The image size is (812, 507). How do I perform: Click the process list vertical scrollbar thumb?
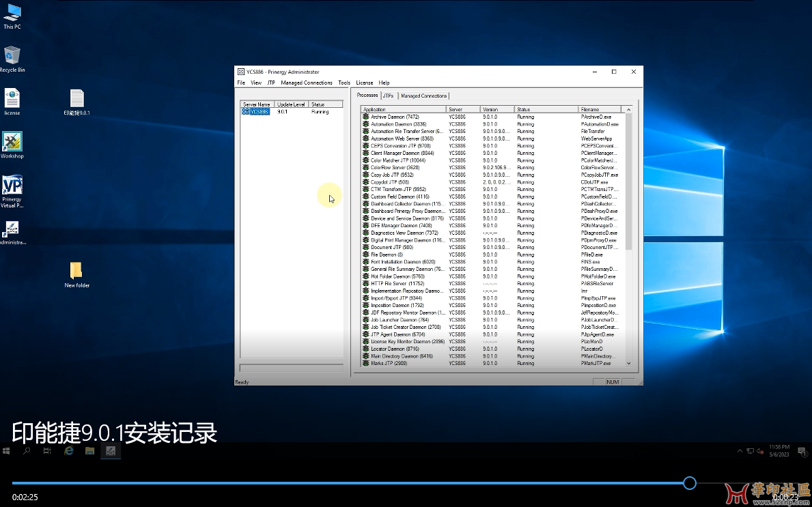click(x=629, y=181)
